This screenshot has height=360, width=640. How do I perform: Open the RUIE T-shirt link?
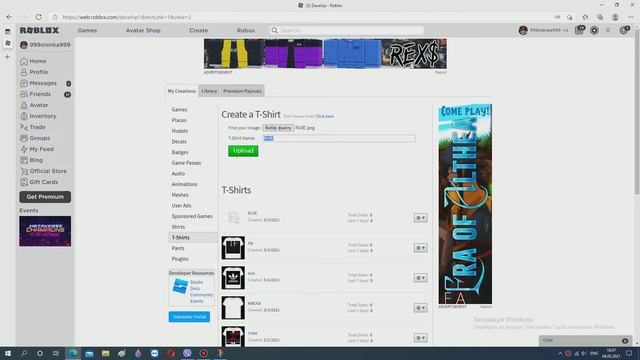pyautogui.click(x=252, y=213)
